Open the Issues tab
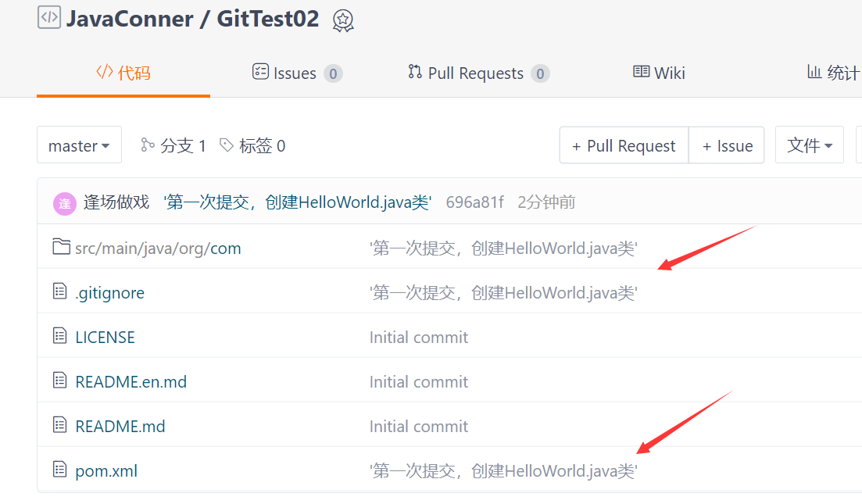862x504 pixels. click(297, 73)
